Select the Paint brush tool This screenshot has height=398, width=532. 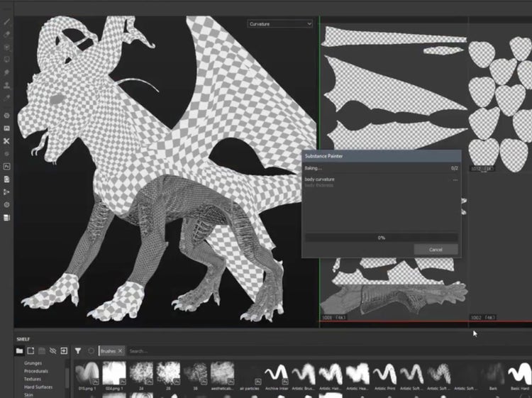click(x=6, y=22)
